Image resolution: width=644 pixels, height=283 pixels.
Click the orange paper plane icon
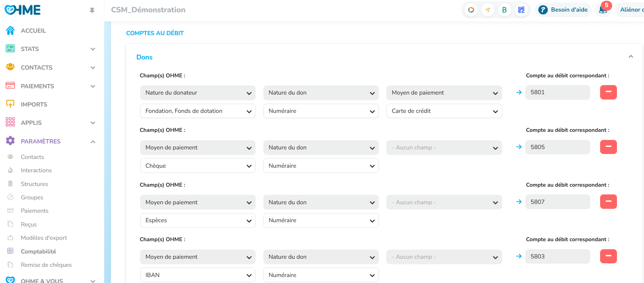[x=488, y=10]
